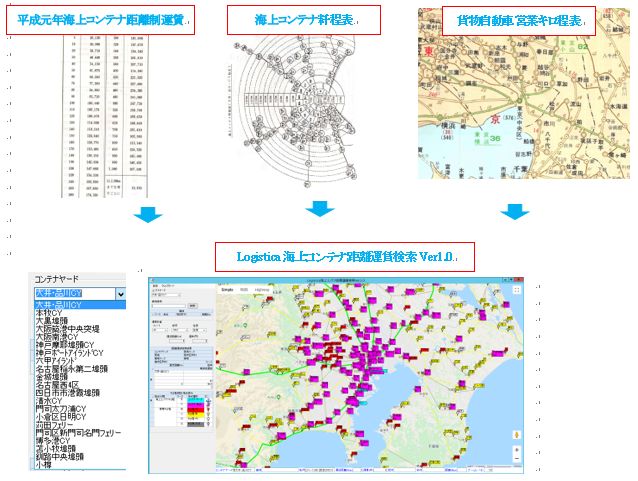Image resolution: width=638 pixels, height=481 pixels.
Task: Open the コンテナヤード combo box arrow
Action: pyautogui.click(x=121, y=294)
